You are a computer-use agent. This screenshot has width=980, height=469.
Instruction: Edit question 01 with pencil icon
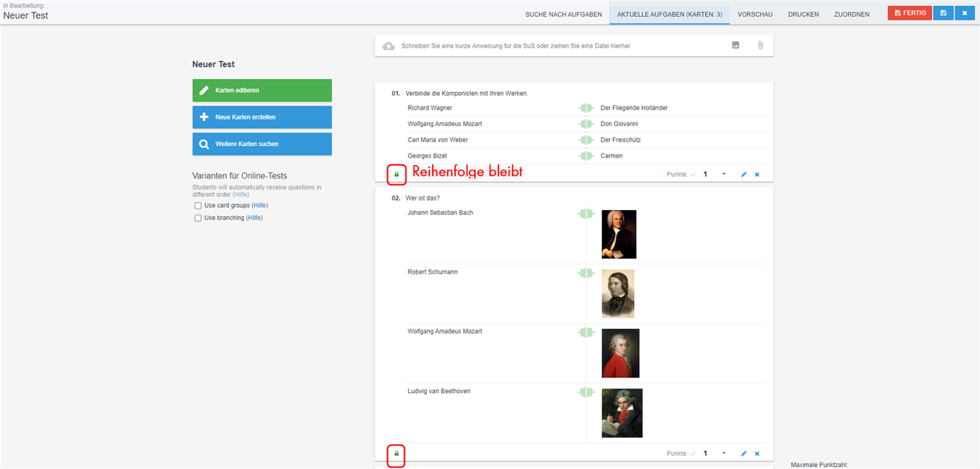[x=743, y=175]
